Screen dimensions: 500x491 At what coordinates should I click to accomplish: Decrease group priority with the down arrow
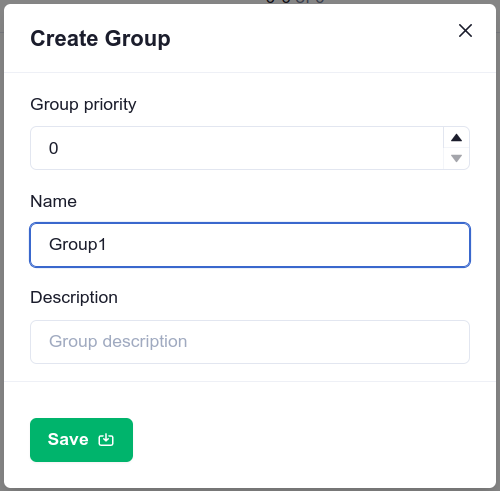pyautogui.click(x=456, y=158)
